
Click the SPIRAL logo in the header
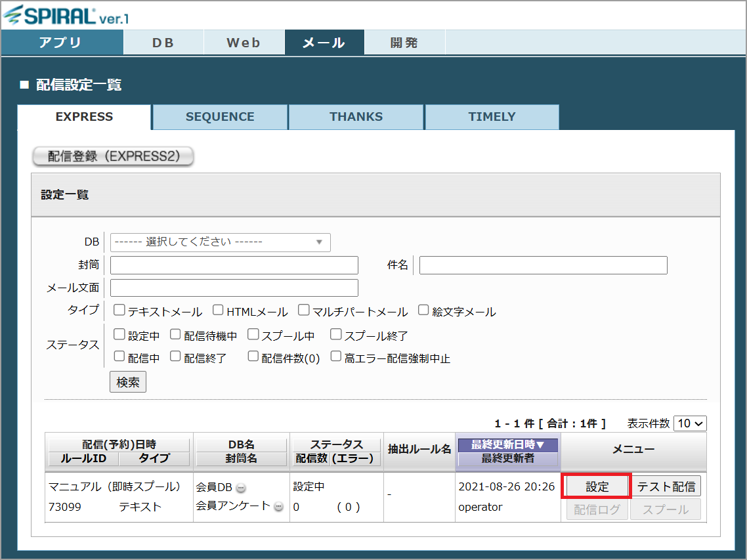click(66, 14)
